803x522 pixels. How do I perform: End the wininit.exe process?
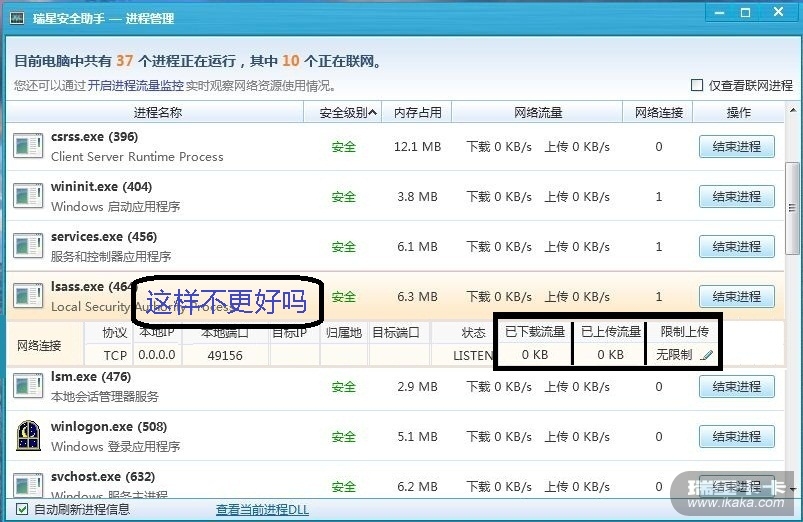[x=736, y=196]
